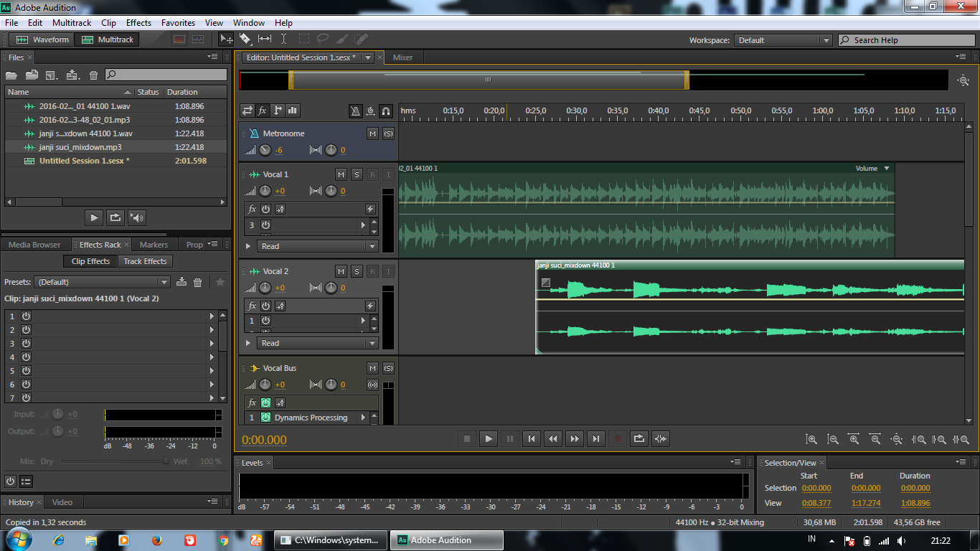Open Vocal 2 automation mode Read dropdown
The width and height of the screenshot is (980, 551).
(x=317, y=343)
